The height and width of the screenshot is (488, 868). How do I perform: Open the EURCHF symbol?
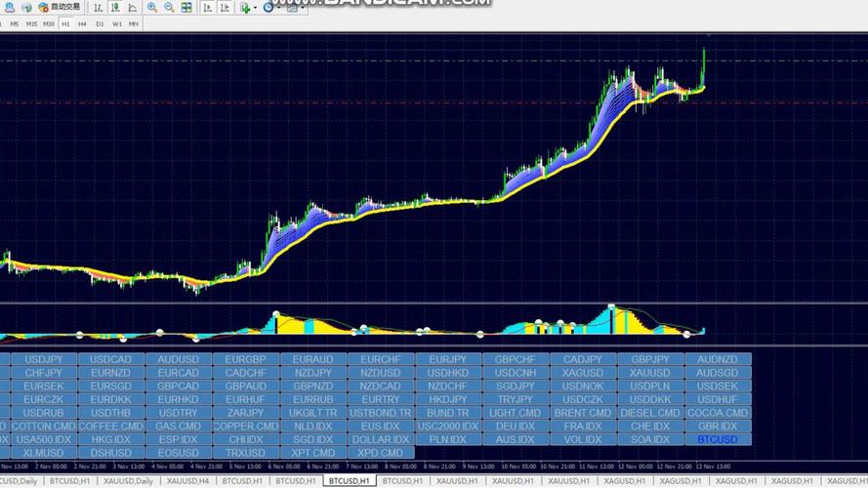click(x=381, y=359)
